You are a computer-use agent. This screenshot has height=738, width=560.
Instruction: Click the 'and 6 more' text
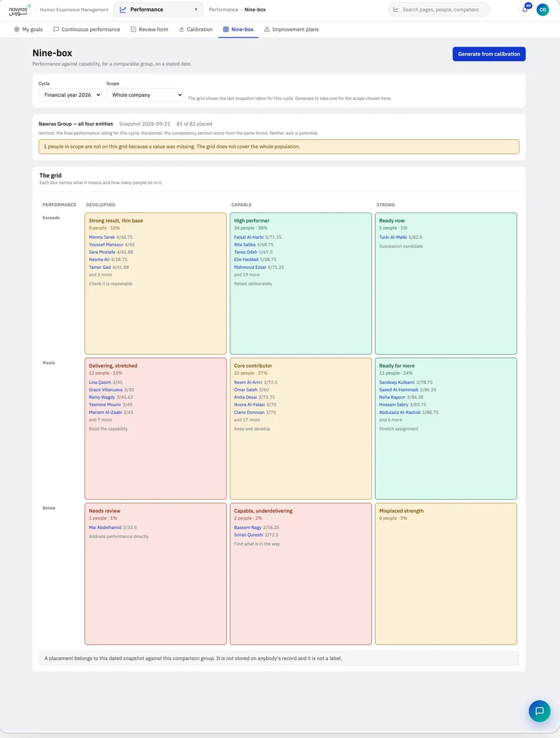pos(390,420)
